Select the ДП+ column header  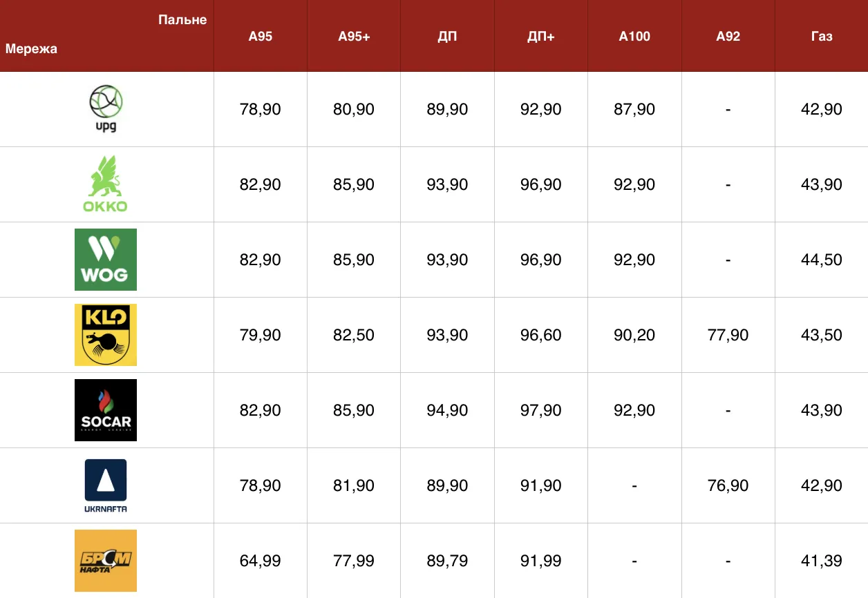point(540,37)
